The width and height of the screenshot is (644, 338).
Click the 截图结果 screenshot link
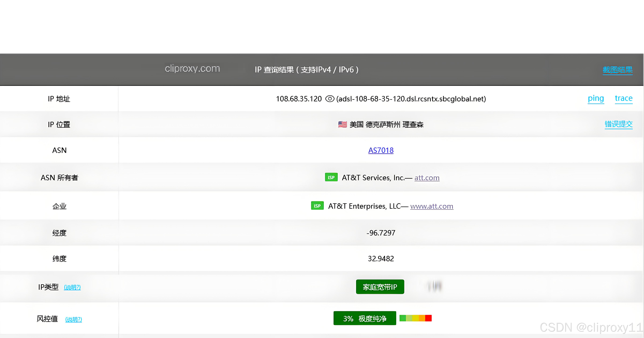617,70
